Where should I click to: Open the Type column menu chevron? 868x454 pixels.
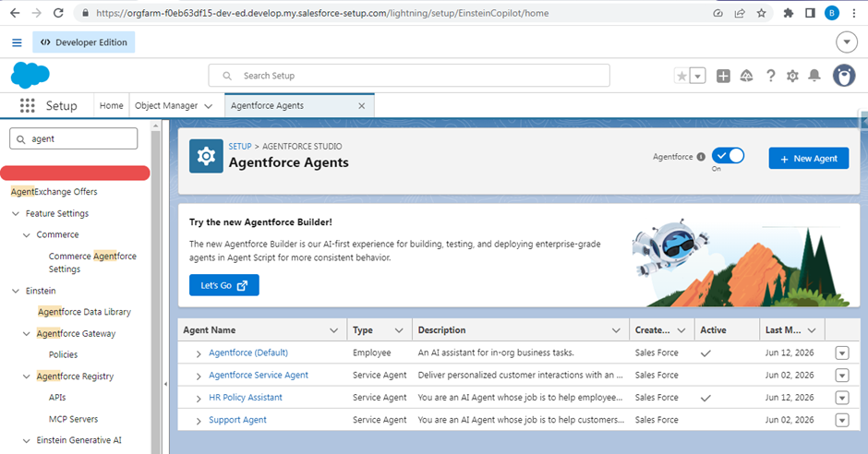coord(399,330)
